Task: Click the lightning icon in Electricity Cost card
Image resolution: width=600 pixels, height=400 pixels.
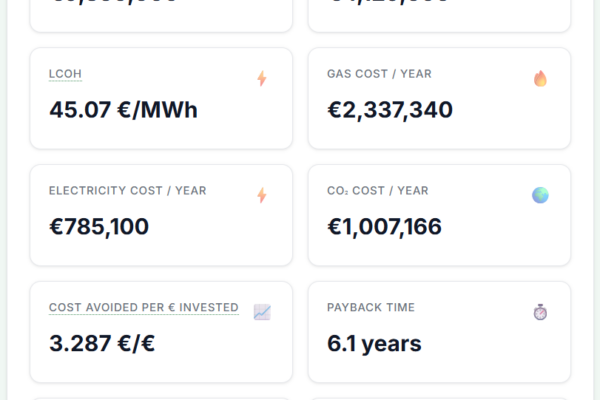Action: [262, 195]
